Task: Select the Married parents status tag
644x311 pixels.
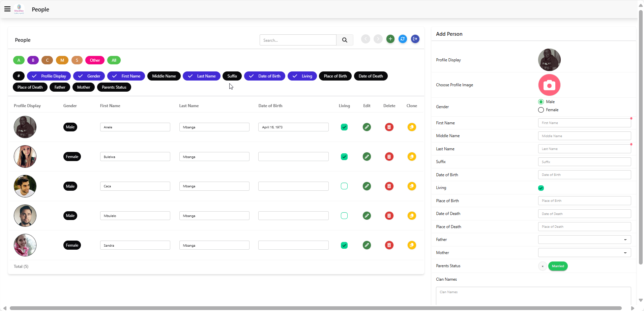Action: pos(558,266)
